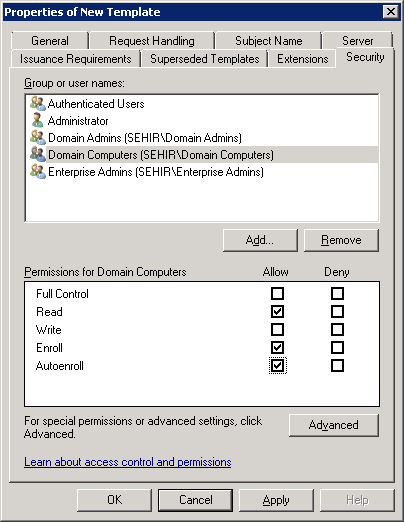This screenshot has width=404, height=522.
Task: Select the Enterprise Admins group icon
Action: [38, 171]
